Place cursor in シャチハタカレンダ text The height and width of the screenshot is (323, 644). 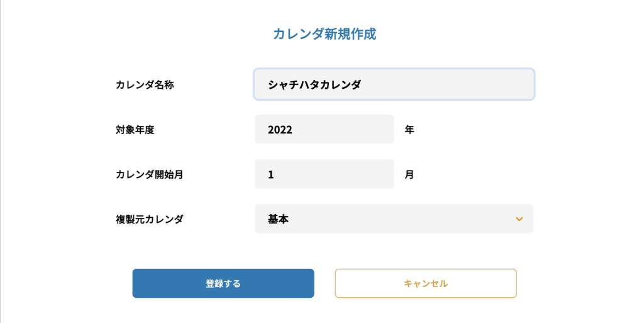tap(314, 85)
